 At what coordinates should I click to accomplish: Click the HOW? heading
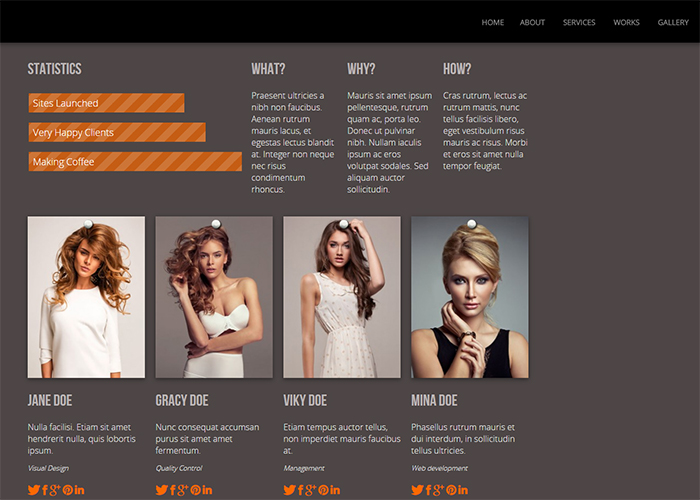pos(457,69)
